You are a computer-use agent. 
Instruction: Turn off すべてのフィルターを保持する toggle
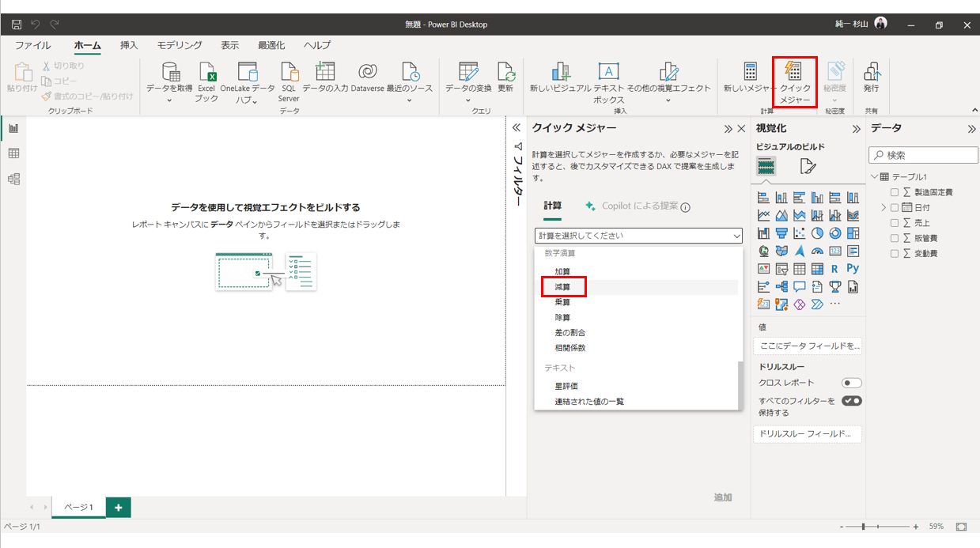pos(851,401)
